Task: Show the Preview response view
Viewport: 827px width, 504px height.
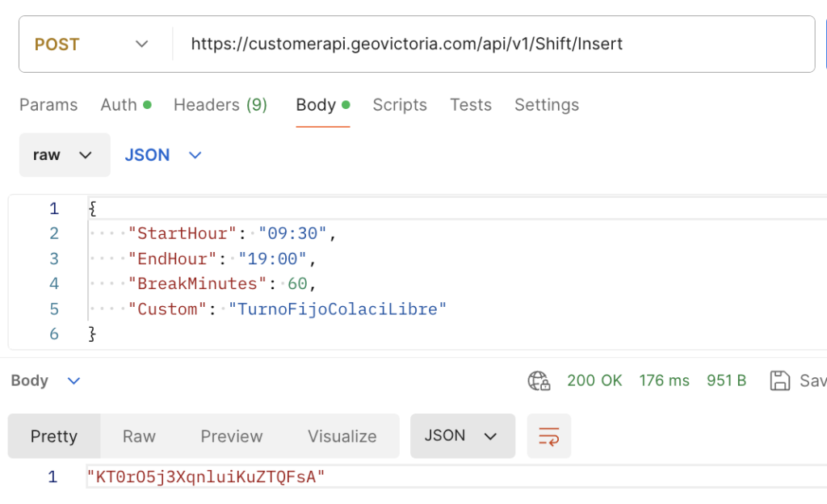Action: click(x=232, y=436)
